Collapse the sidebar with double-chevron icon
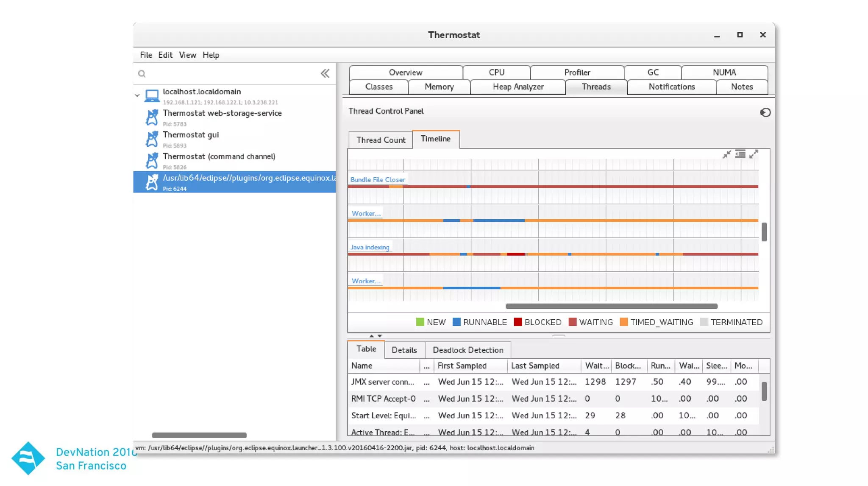The image size is (868, 486). click(x=325, y=74)
